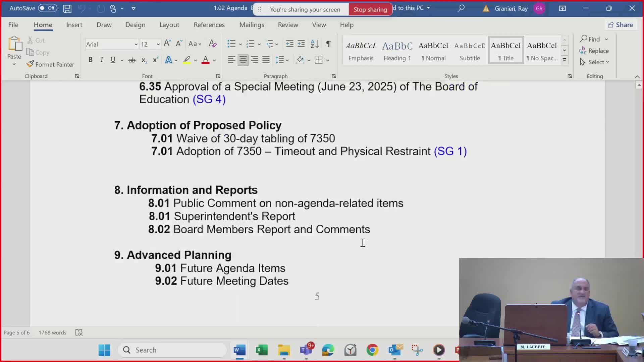Click the Show/Hide paragraph marks icon
This screenshot has width=644, height=362.
[x=329, y=44]
